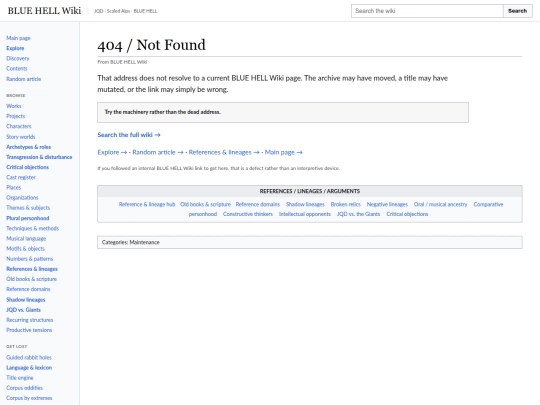Open Critical objections in the sidebar
This screenshot has height=405, width=540.
pyautogui.click(x=28, y=167)
